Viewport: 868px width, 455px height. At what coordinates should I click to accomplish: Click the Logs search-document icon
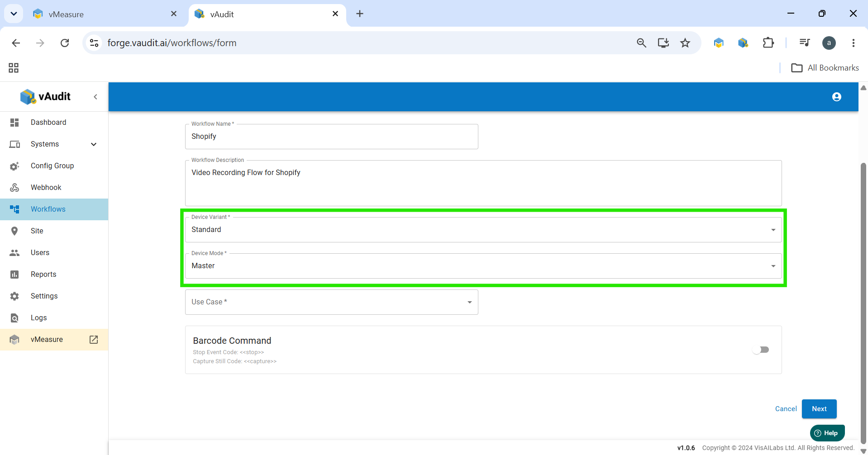click(x=14, y=318)
